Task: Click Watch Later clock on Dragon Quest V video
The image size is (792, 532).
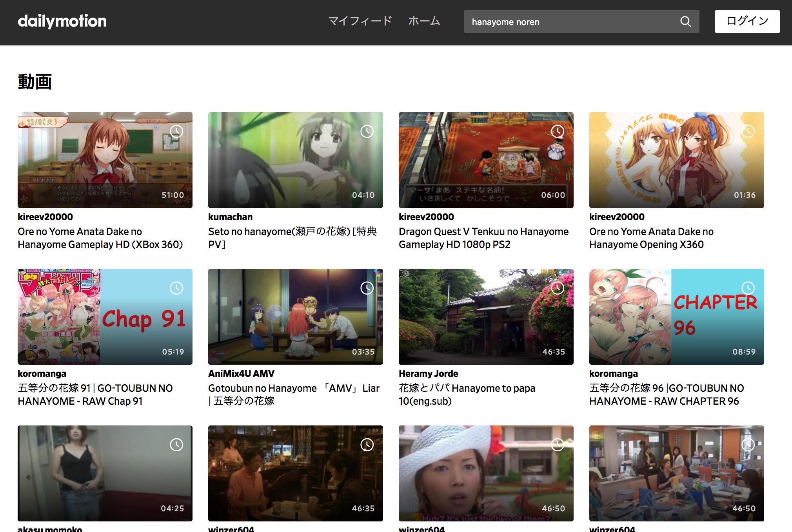Action: [558, 131]
